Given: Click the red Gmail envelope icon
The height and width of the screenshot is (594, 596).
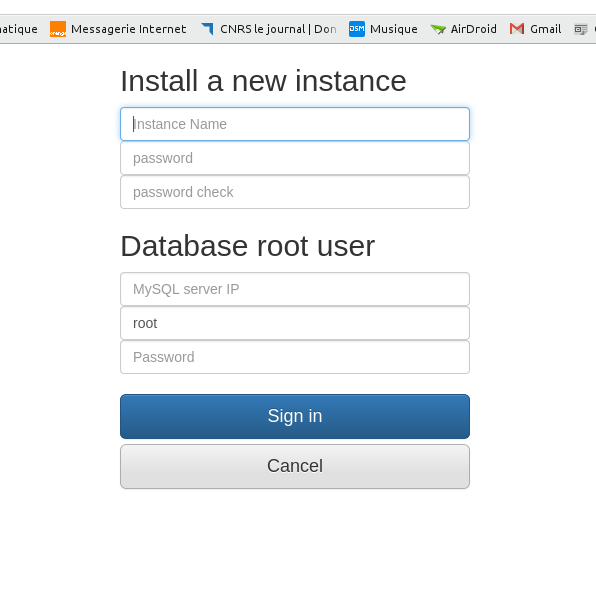Looking at the screenshot, I should [517, 29].
